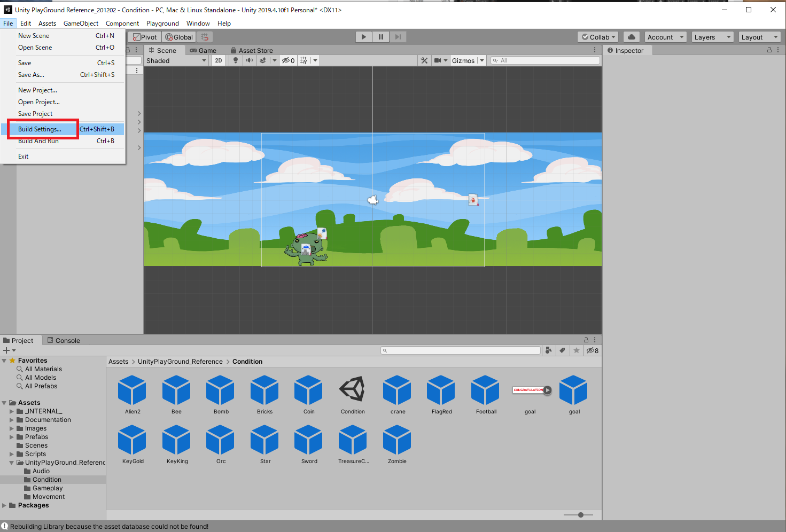Toggle scene grid visibility icon

coord(303,60)
